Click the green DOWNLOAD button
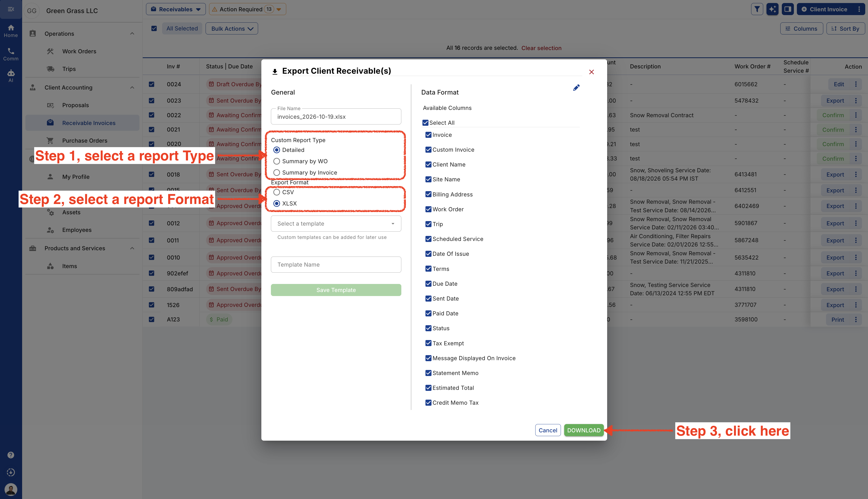Screen dimensions: 868x499 pos(584,430)
